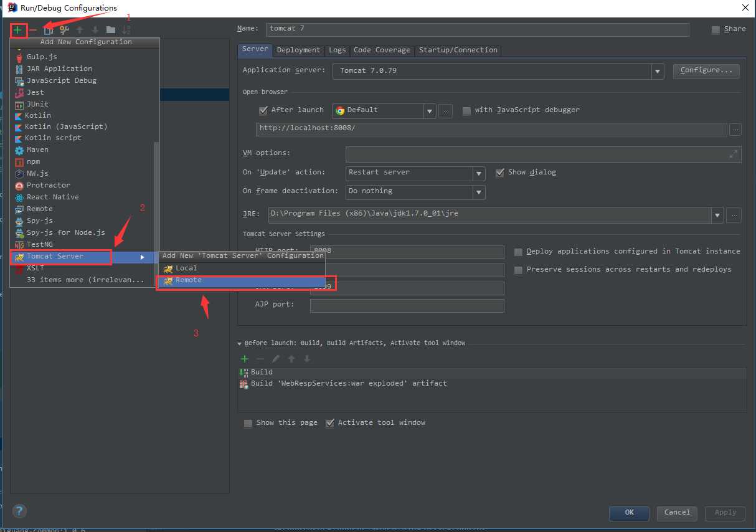756x532 pixels.
Task: Choose Local in the Tomcat Server submenu
Action: click(242, 268)
